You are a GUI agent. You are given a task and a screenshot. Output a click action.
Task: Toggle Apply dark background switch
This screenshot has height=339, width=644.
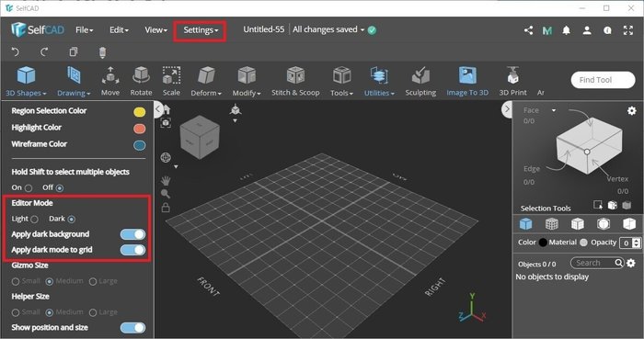click(132, 234)
